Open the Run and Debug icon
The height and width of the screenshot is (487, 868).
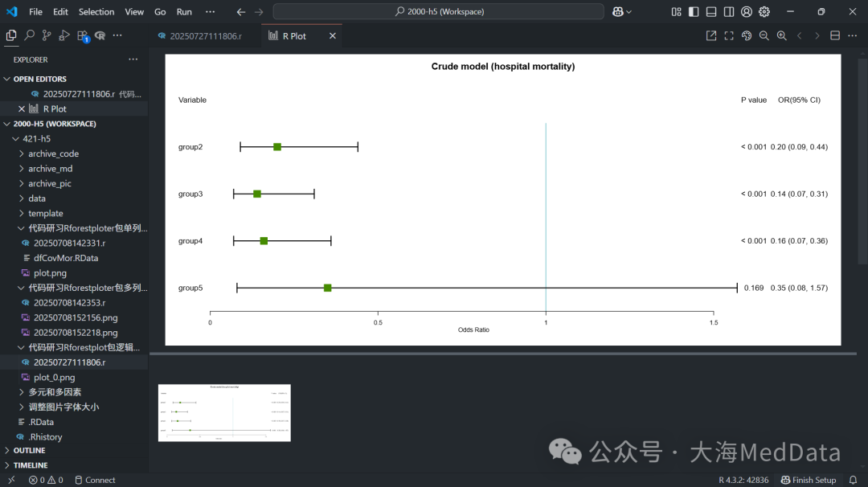tap(64, 35)
